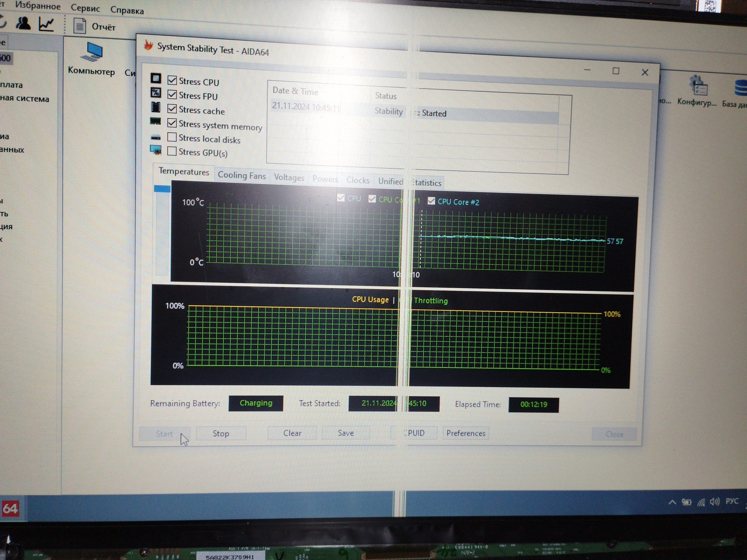747x560 pixels.
Task: Click the greyed Close button
Action: (614, 434)
